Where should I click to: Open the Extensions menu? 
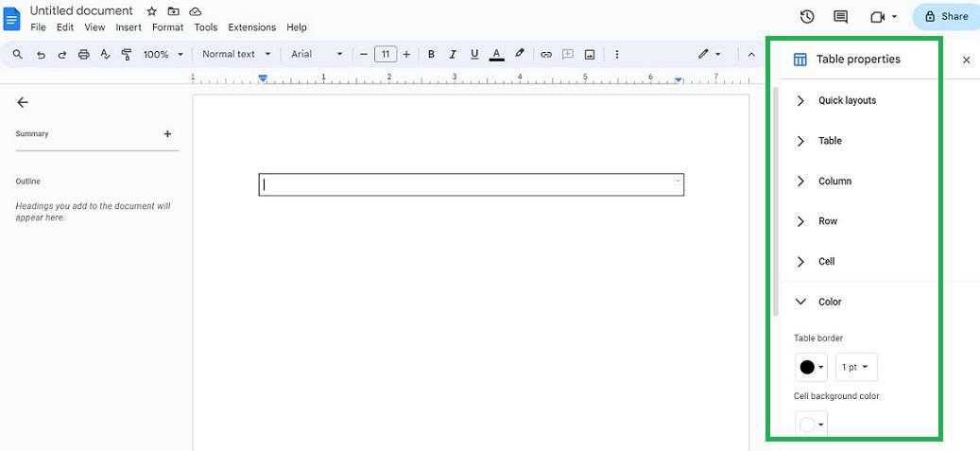(252, 27)
